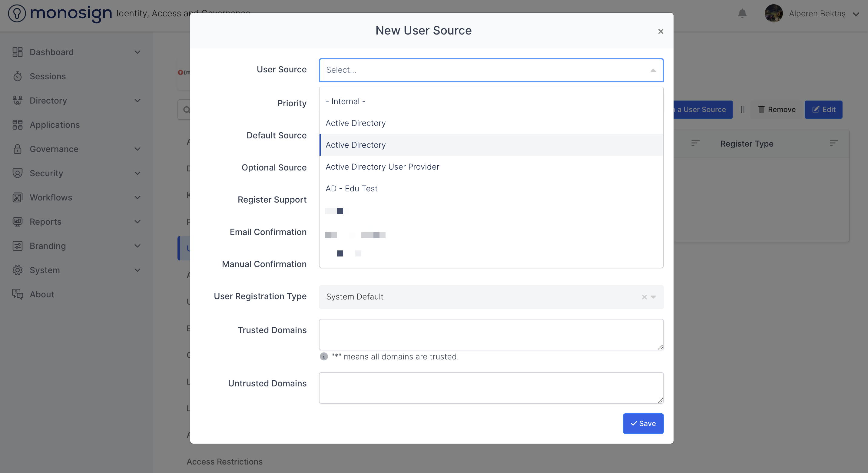Click the Applications grid icon
This screenshot has width=868, height=473.
tap(17, 125)
